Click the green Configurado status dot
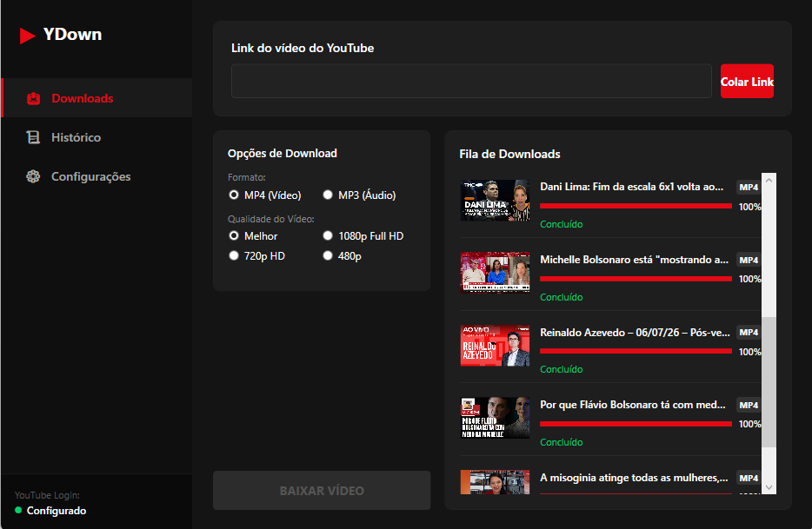Screen dimensions: 812x529 click(x=18, y=511)
